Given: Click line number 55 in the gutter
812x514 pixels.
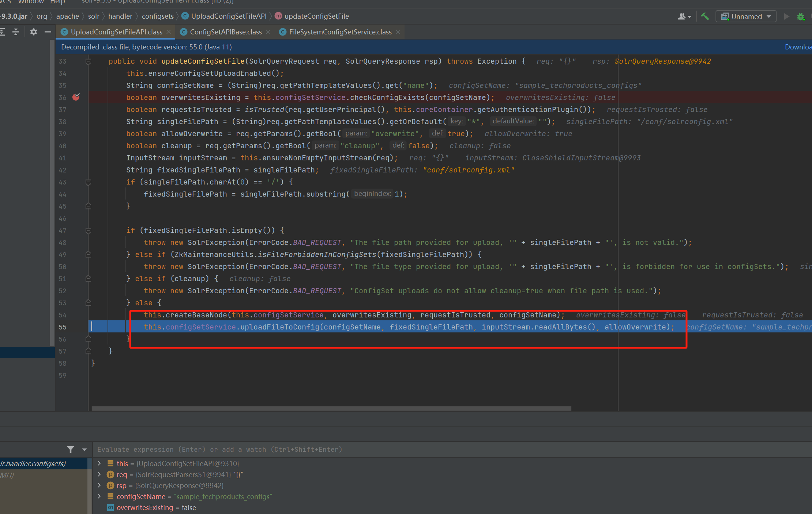Looking at the screenshot, I should coord(63,327).
